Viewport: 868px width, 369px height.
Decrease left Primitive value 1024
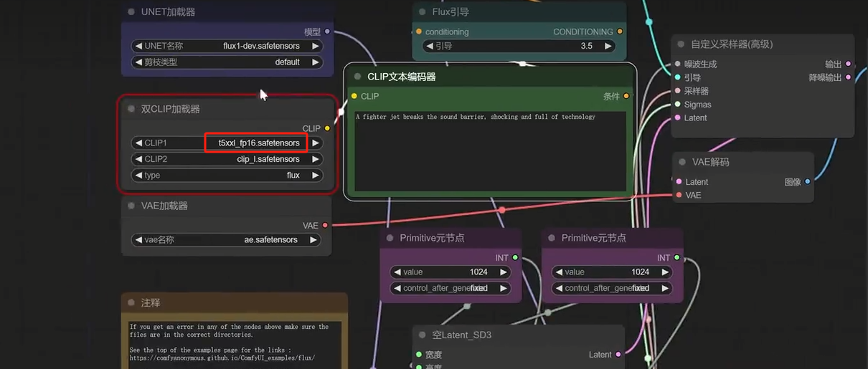(397, 272)
